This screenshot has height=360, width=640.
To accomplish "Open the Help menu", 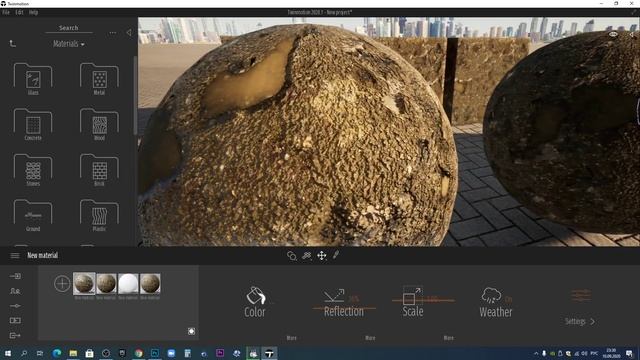I will (33, 12).
